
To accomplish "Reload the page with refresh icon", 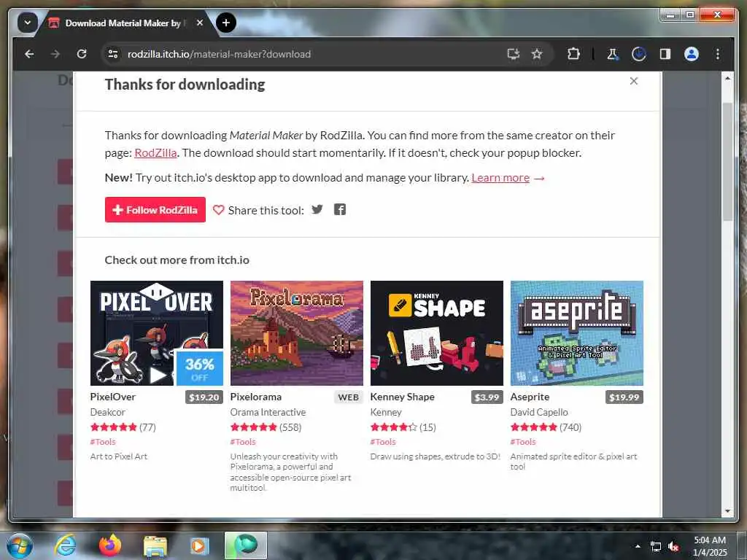I will coord(82,54).
